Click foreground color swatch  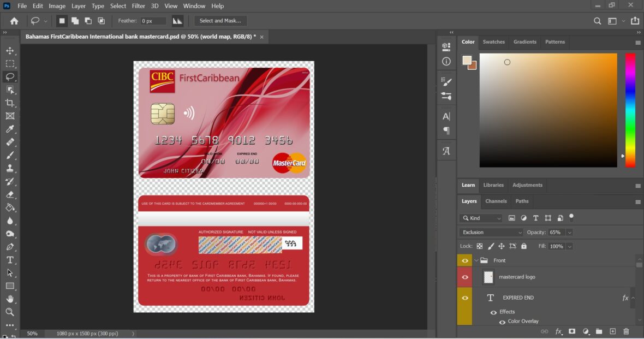467,61
